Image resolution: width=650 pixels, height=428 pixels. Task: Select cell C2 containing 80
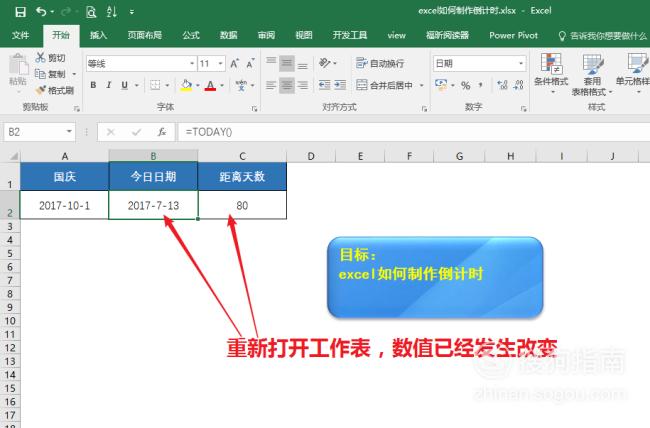(242, 205)
